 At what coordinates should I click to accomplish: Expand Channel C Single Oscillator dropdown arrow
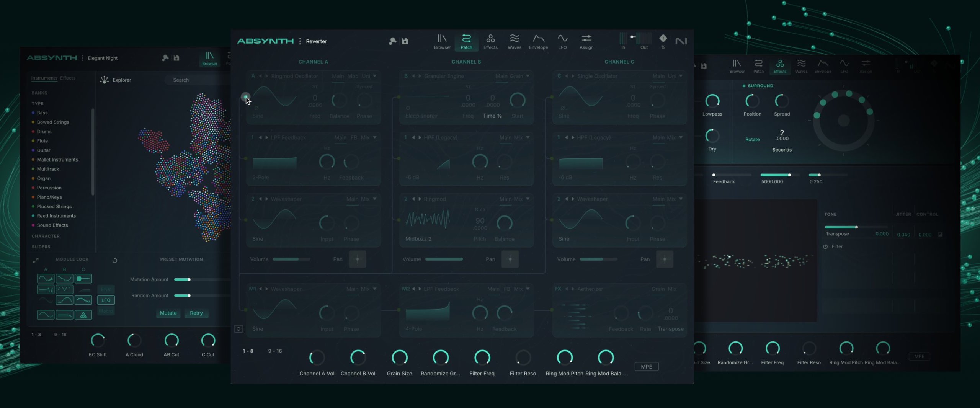[681, 76]
